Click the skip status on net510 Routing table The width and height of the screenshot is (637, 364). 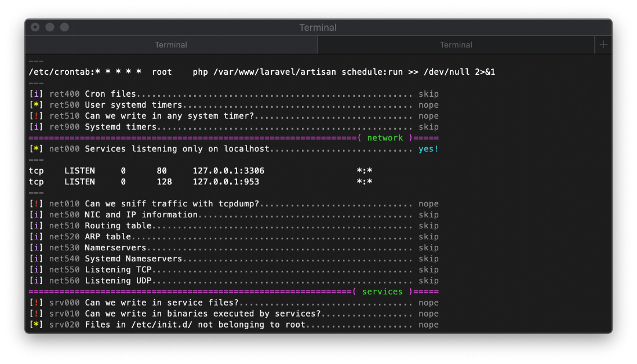pos(428,225)
